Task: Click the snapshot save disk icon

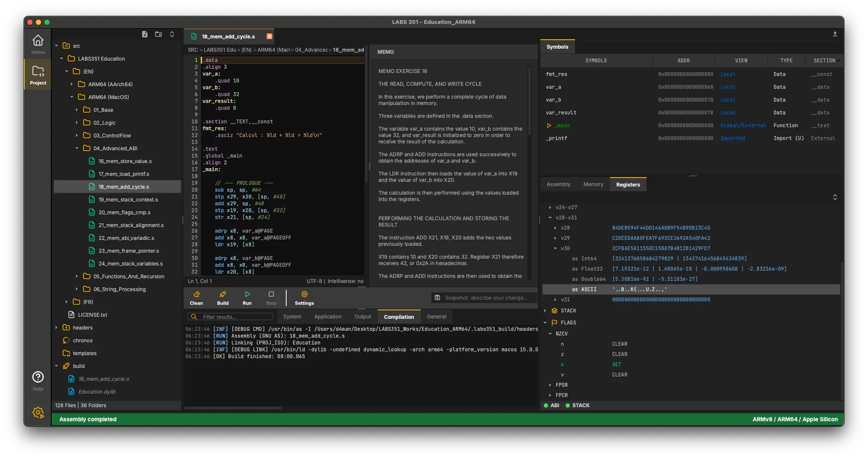Action: 437,298
